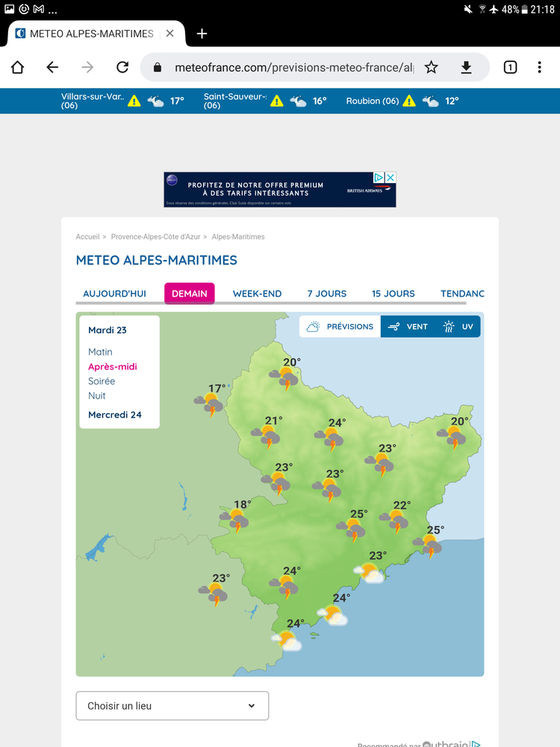The height and width of the screenshot is (747, 560).
Task: Open the tab switcher showing 1 tab
Action: (510, 67)
